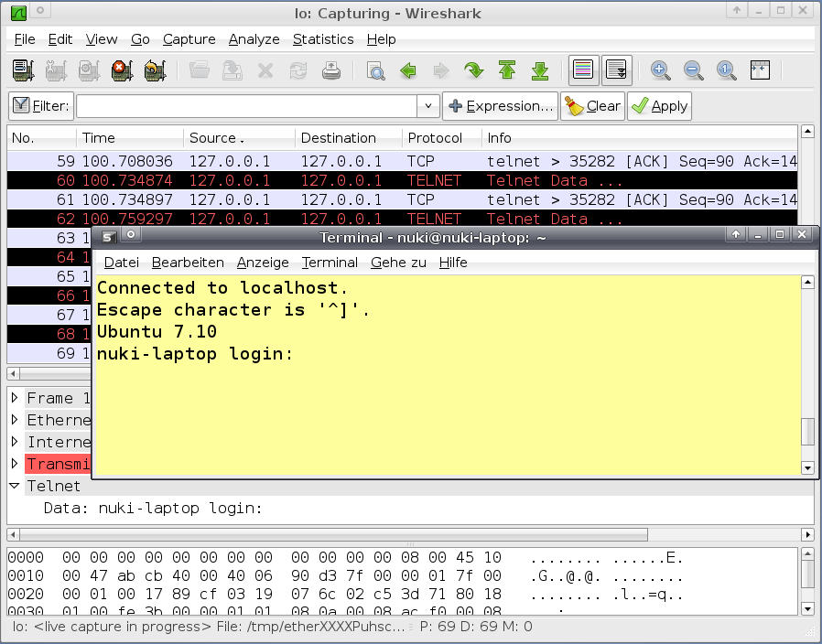Zoom in the packet text
The width and height of the screenshot is (822, 644).
(661, 70)
